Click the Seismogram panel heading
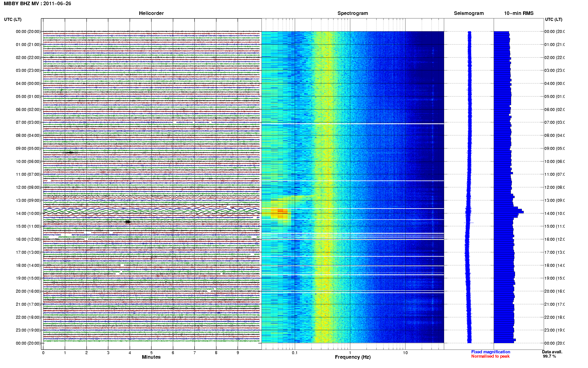588x368 pixels. click(469, 13)
